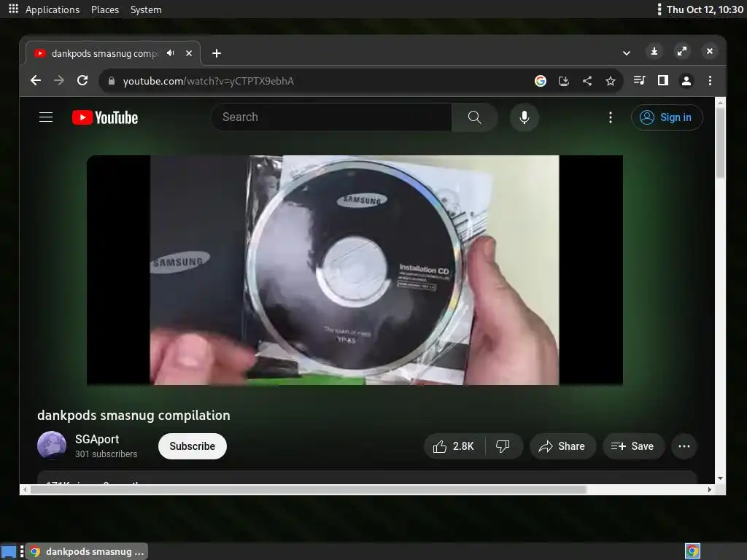Image resolution: width=747 pixels, height=560 pixels.
Task: Open media controls in browser toolbar
Action: tap(639, 80)
